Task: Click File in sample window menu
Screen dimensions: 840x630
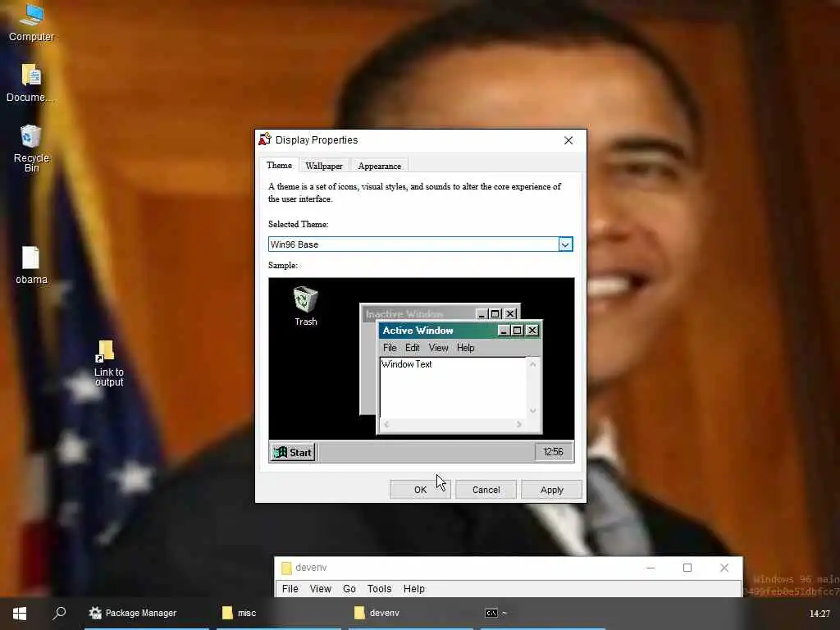Action: (390, 348)
